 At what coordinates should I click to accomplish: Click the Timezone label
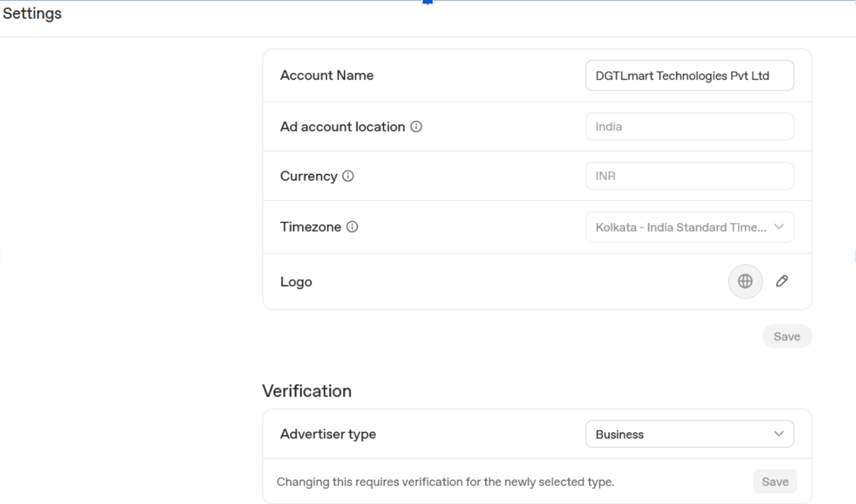click(x=310, y=227)
